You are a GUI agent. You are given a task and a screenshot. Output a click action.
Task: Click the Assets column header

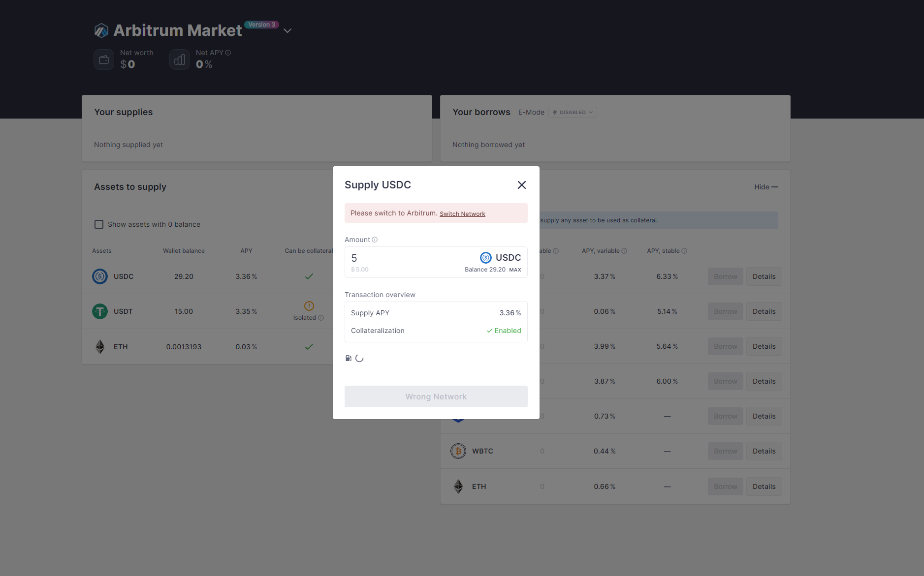tap(102, 251)
